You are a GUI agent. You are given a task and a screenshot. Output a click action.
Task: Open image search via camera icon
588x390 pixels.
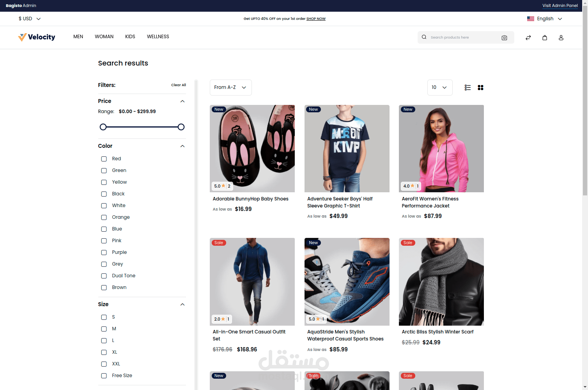pos(504,37)
